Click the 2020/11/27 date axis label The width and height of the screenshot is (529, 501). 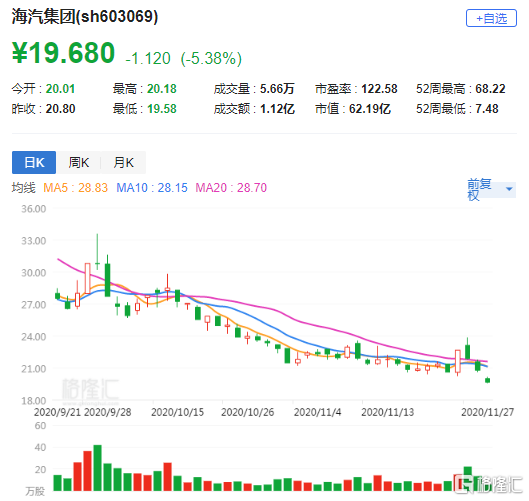pyautogui.click(x=488, y=412)
